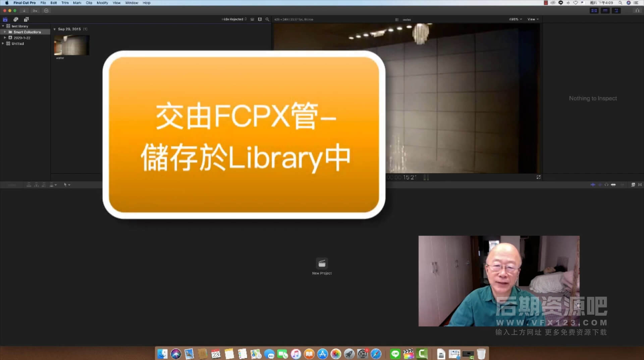Open the 498% viewer zoom dropdown
The height and width of the screenshot is (360, 644).
click(515, 19)
